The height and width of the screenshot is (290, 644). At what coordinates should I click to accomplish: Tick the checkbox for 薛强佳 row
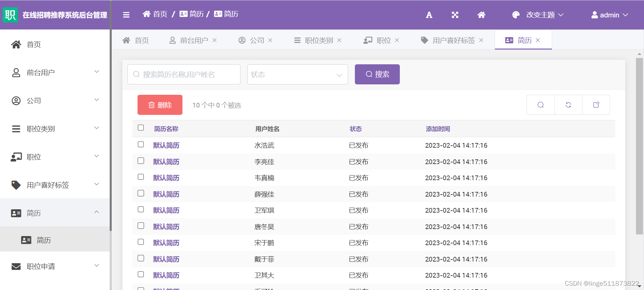point(141,193)
